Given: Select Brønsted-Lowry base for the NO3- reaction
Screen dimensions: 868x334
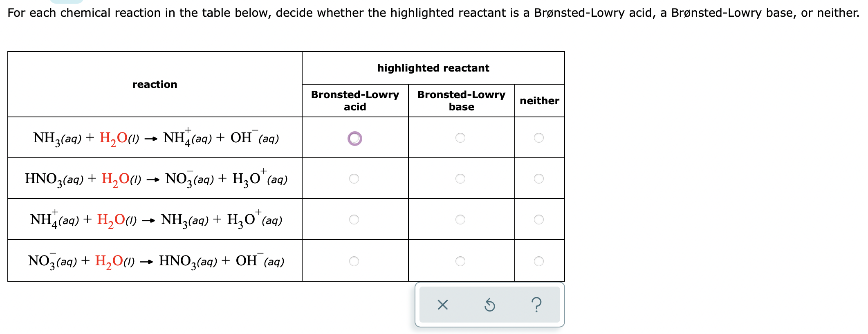Looking at the screenshot, I should (x=461, y=260).
